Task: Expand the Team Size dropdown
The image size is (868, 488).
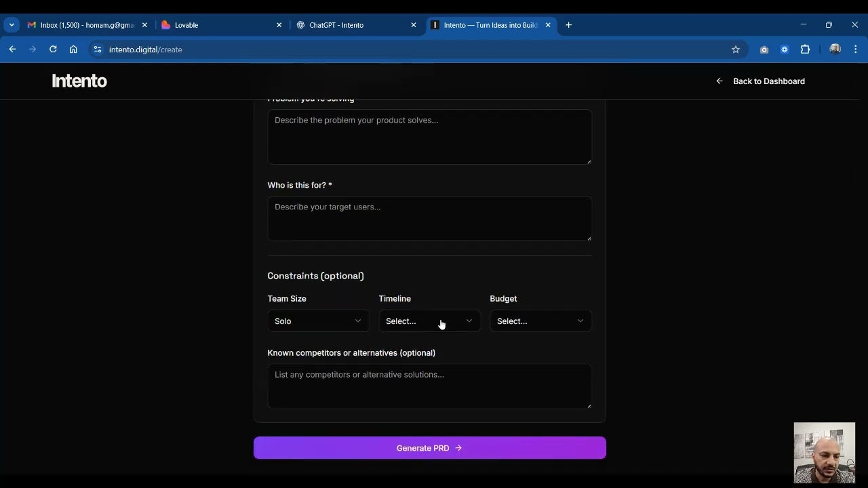Action: (x=318, y=321)
